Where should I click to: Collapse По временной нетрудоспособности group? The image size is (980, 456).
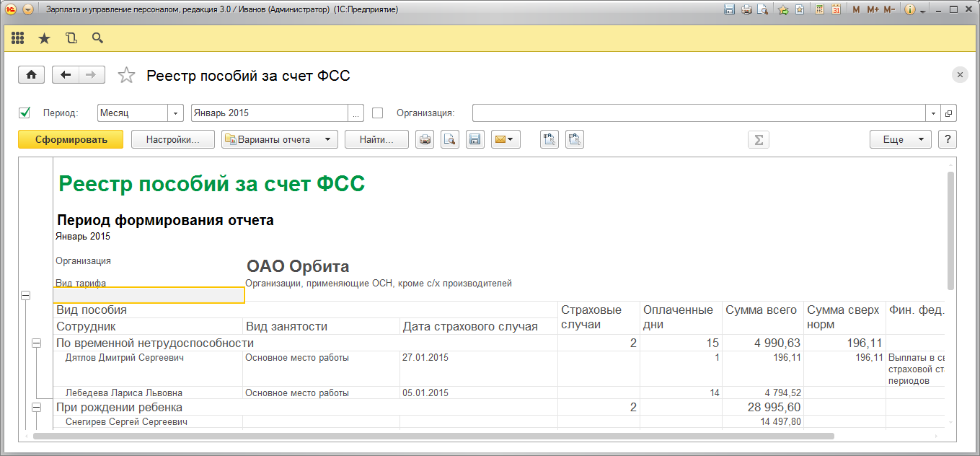pos(37,343)
